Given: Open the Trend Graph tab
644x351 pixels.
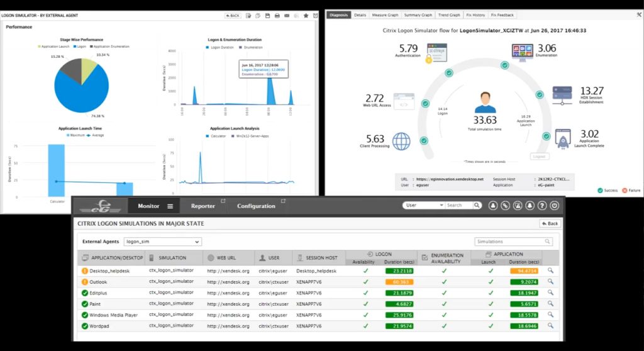Looking at the screenshot, I should pos(449,15).
